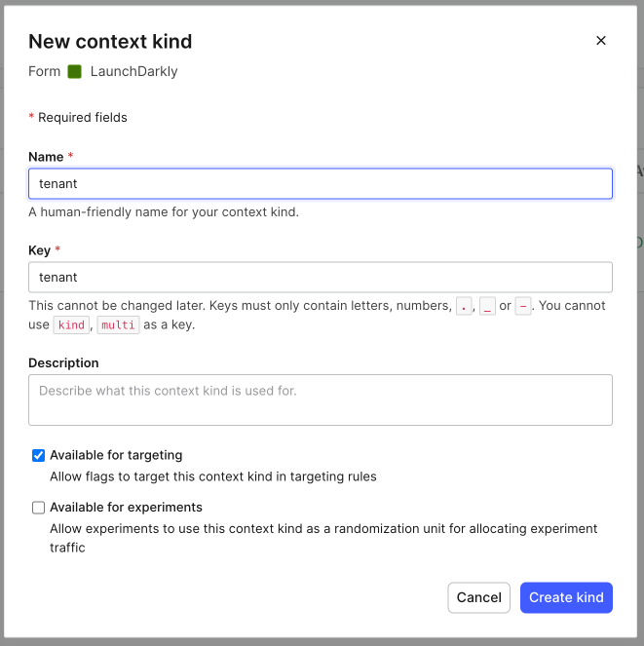Click the LaunchDarkly text beside Form
The width and height of the screenshot is (644, 646).
(133, 71)
